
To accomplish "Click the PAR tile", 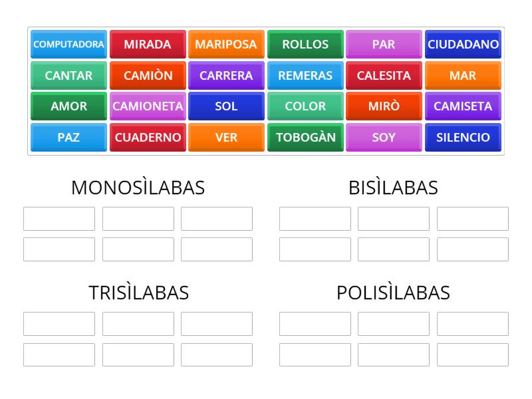I will (384, 45).
